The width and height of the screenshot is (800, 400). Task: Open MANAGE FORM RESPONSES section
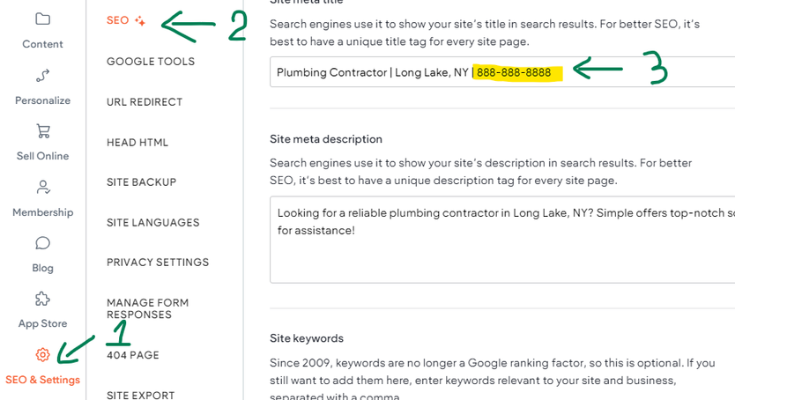147,309
